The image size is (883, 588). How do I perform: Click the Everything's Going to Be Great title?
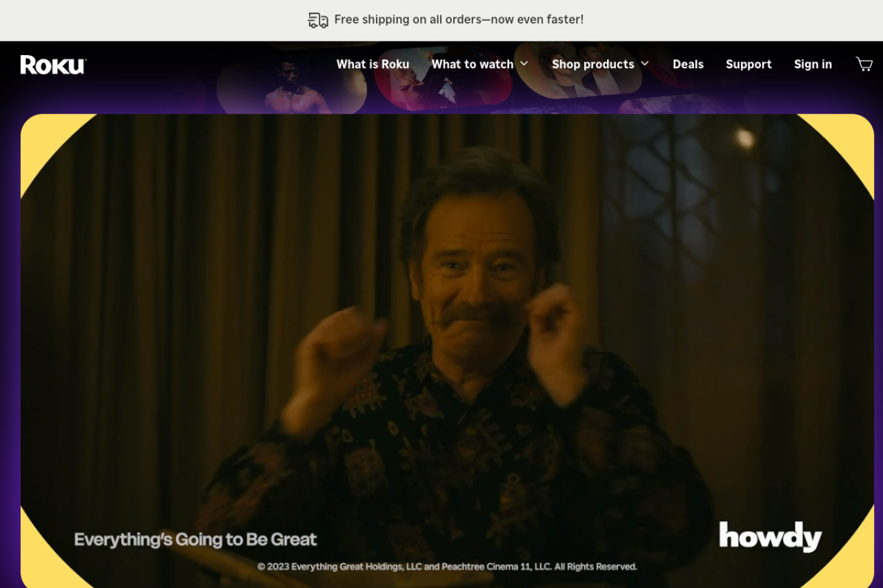pos(195,539)
